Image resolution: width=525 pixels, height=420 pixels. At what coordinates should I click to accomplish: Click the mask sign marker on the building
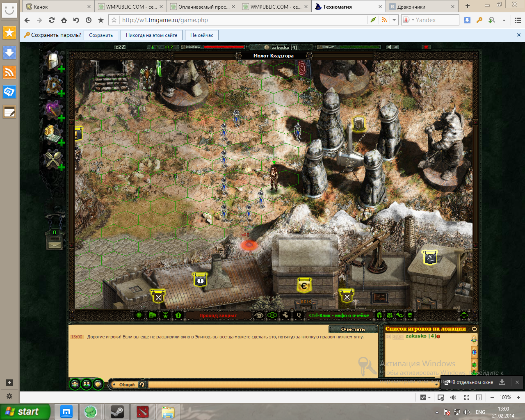pyautogui.click(x=200, y=280)
